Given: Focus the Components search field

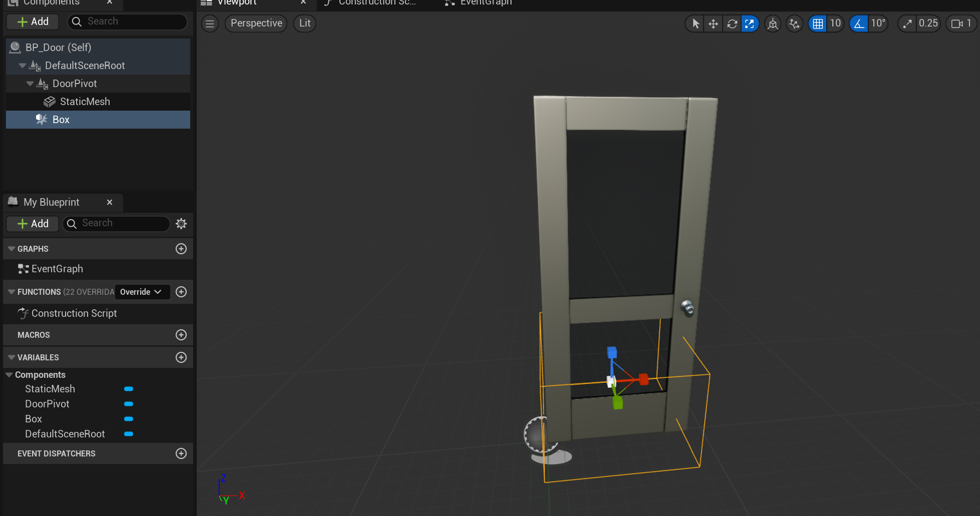Looking at the screenshot, I should click(x=127, y=22).
